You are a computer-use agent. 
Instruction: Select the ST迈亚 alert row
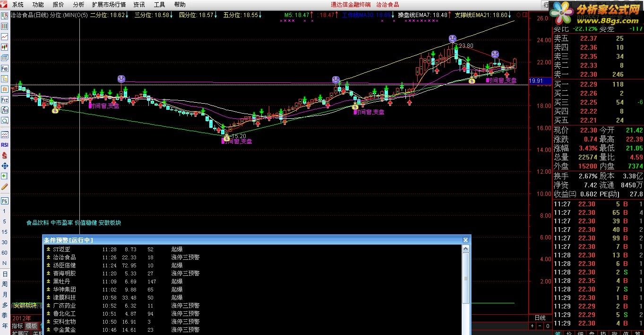click(253, 249)
